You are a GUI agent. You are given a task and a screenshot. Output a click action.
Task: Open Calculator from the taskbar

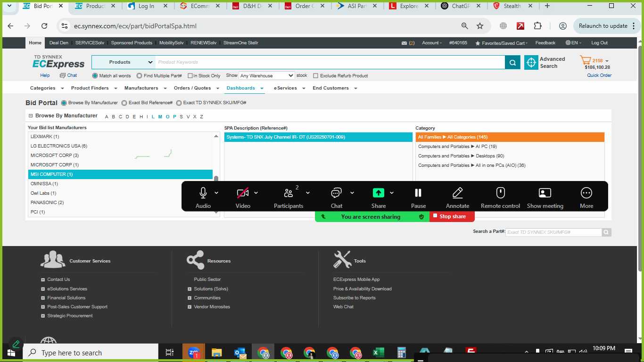(401, 353)
